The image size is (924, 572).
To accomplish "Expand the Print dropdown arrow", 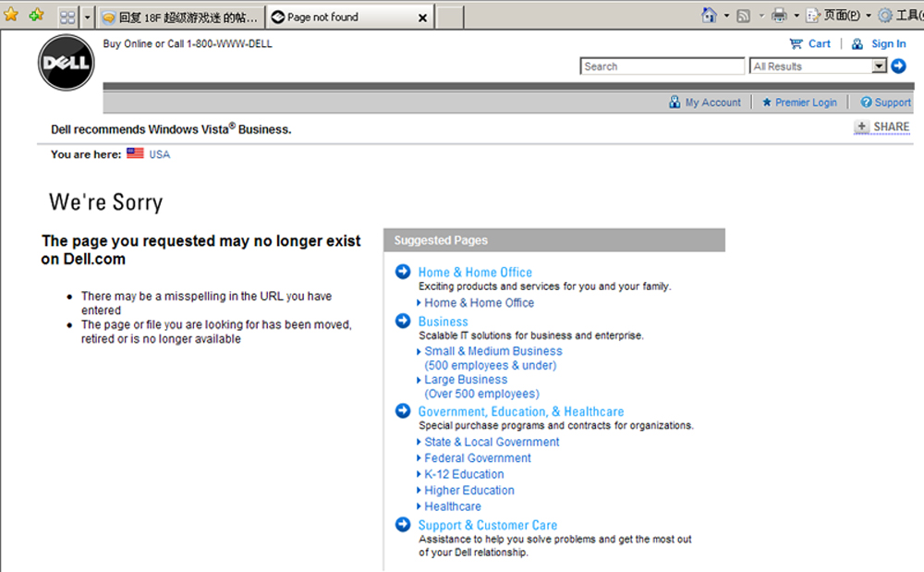I will click(796, 16).
